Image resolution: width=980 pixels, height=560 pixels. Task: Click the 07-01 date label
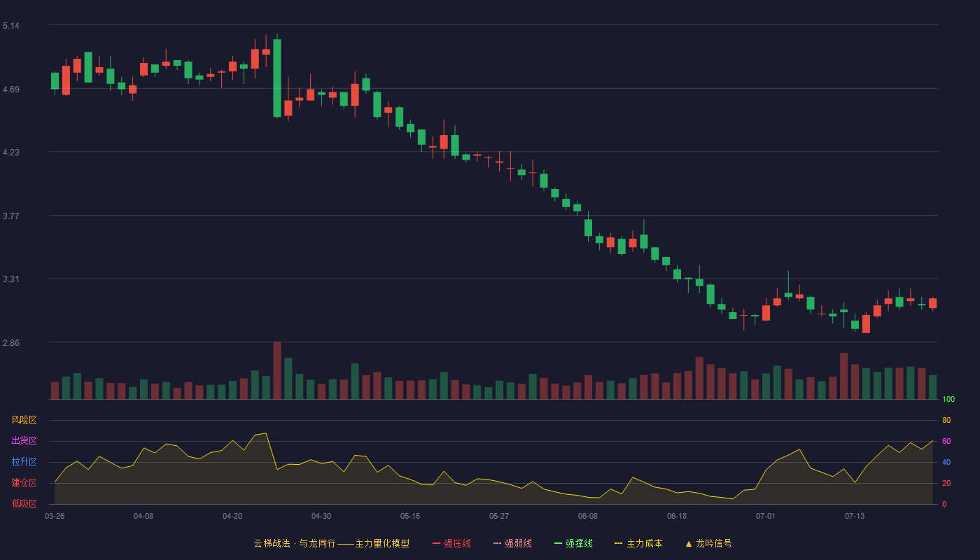[x=766, y=516]
